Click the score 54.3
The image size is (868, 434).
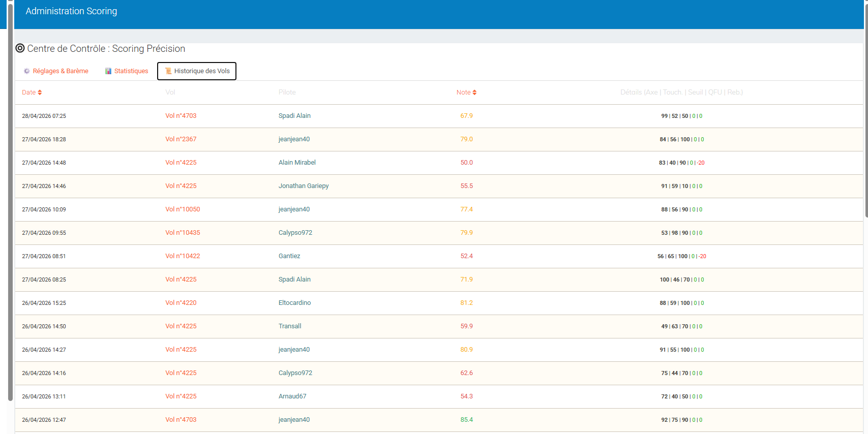[x=466, y=396]
